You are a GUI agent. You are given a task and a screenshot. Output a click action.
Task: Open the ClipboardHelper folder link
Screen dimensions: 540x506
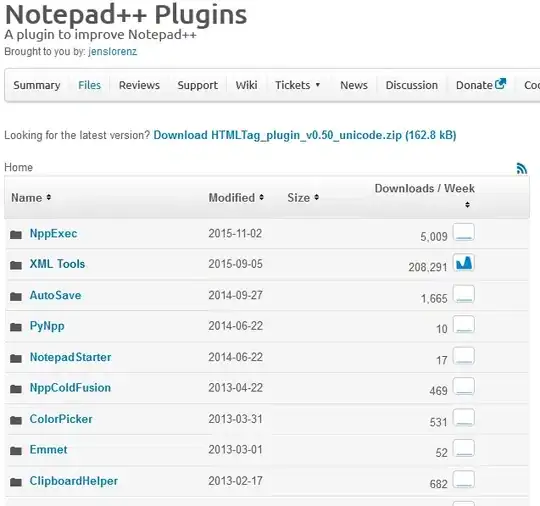point(74,481)
